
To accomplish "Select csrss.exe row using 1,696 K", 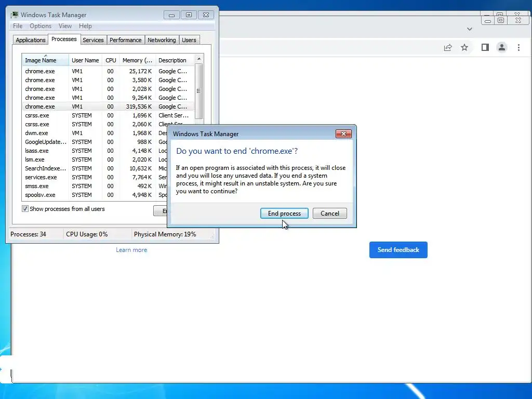I will [x=108, y=115].
